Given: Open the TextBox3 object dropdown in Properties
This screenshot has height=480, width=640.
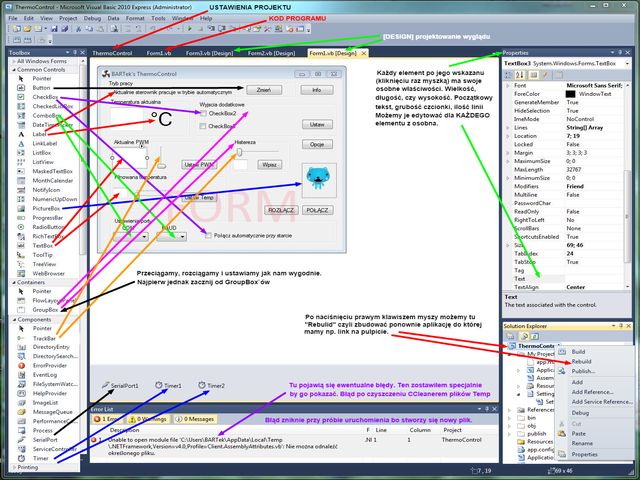Looking at the screenshot, I should 627,64.
